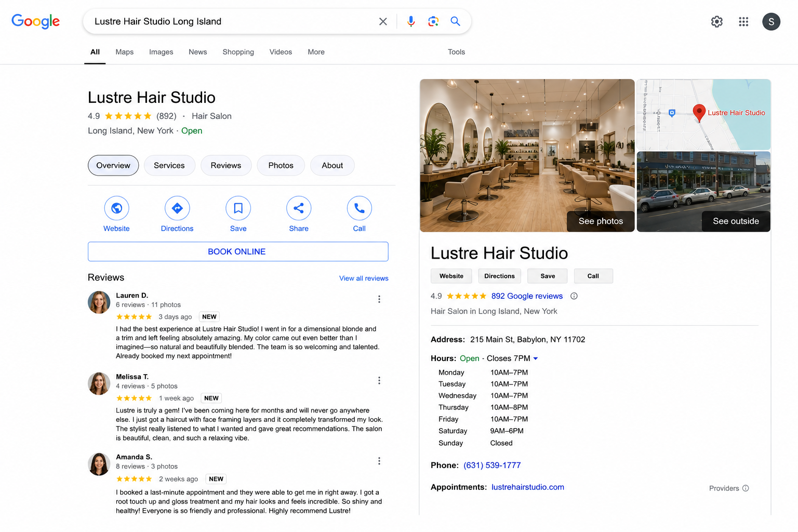The image size is (798, 532).
Task: Click the View all reviews link
Action: pos(364,278)
